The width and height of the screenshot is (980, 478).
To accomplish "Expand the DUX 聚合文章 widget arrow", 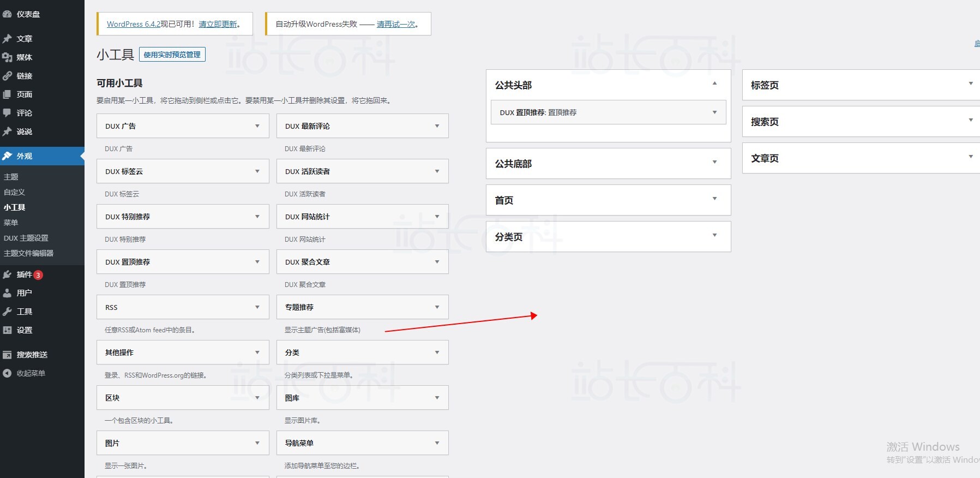I will click(437, 262).
